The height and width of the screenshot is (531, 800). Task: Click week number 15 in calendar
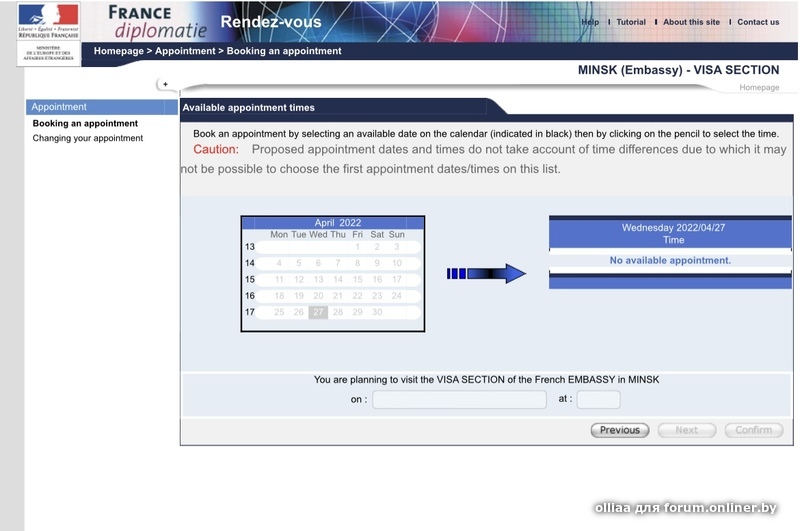pos(249,280)
